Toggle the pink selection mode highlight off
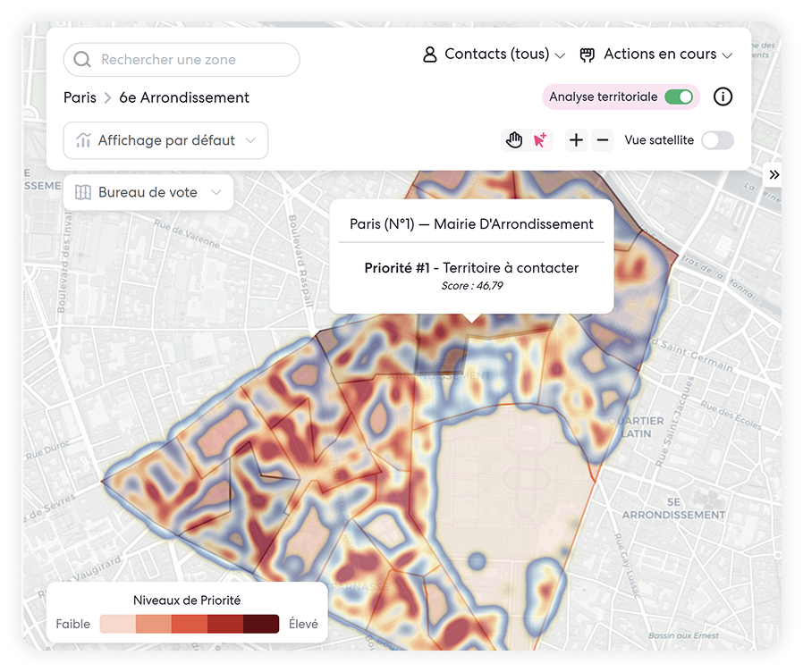Viewport: 803px width, 672px height. tap(540, 139)
